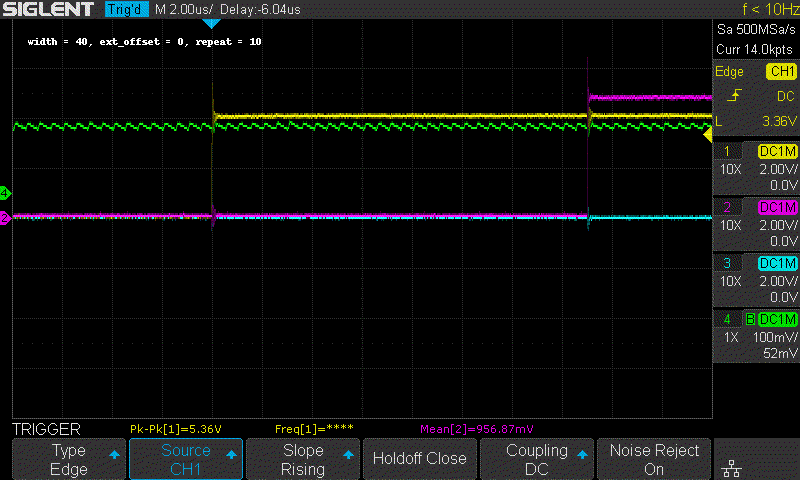The height and width of the screenshot is (480, 800).
Task: Click the SIGLENT logo
Action: coord(48,9)
